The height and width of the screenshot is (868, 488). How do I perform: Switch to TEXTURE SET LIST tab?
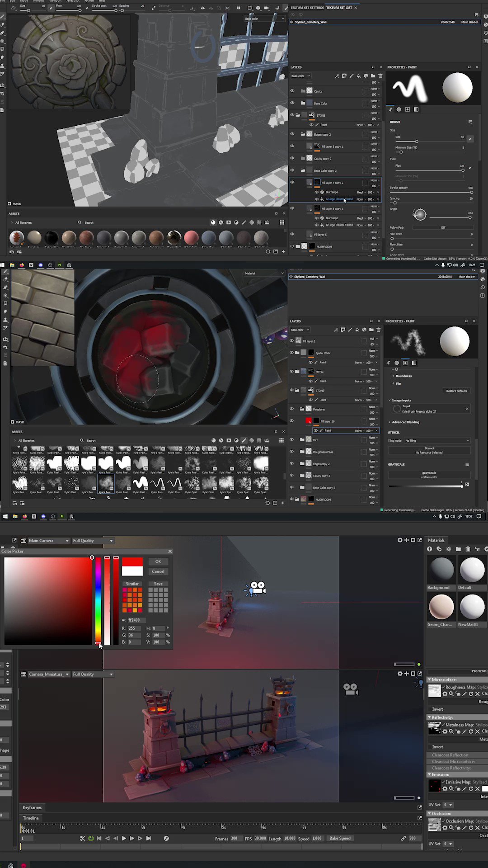tap(339, 8)
